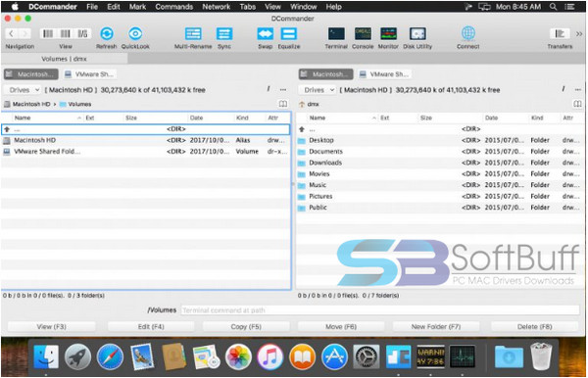Screen dimensions: 588x378
Task: Select the Pictures folder in right panel
Action: tap(440, 196)
